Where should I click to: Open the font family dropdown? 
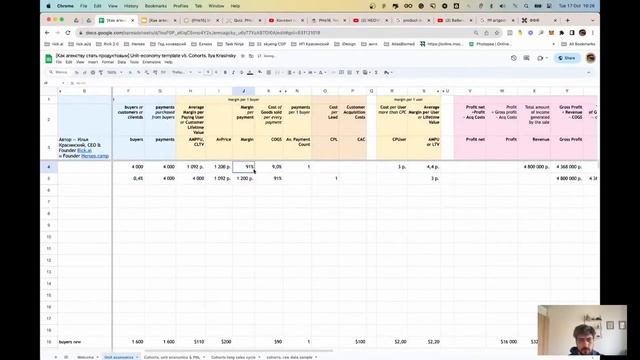point(182,72)
